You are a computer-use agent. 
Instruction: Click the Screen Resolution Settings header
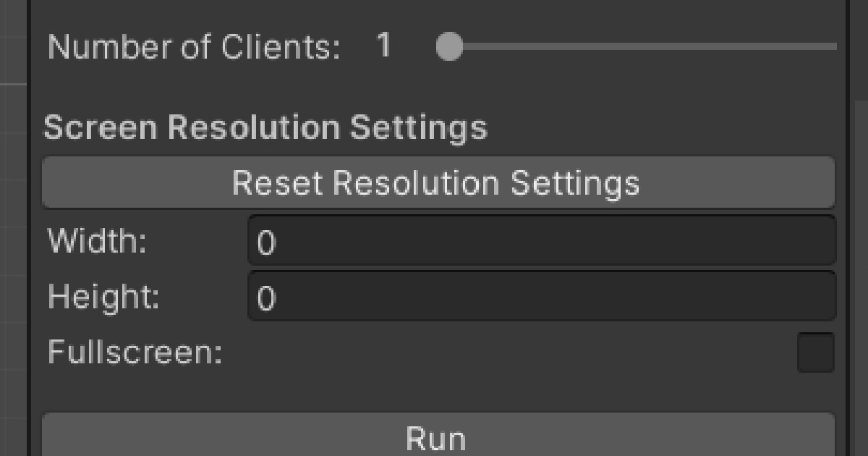point(268,127)
